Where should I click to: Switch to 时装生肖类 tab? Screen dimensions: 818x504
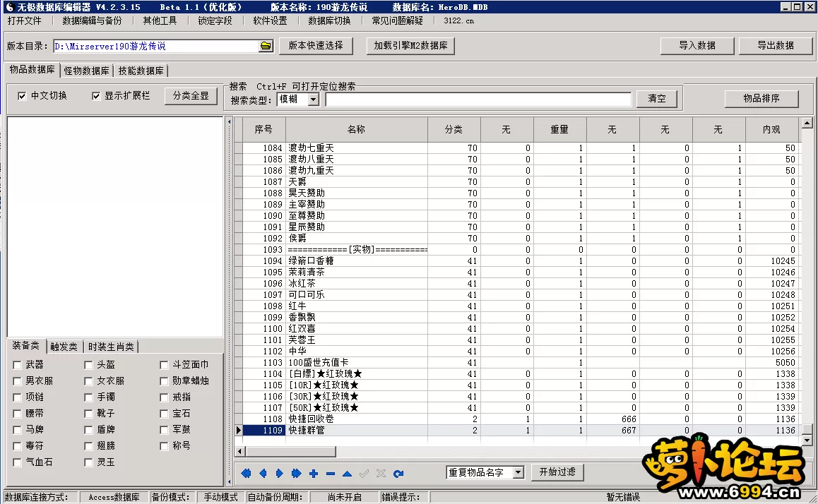click(x=111, y=347)
